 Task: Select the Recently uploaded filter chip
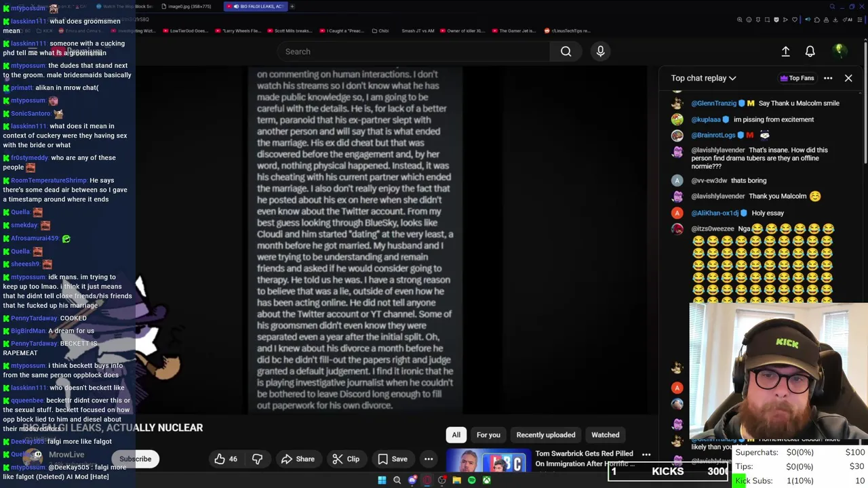(x=546, y=435)
